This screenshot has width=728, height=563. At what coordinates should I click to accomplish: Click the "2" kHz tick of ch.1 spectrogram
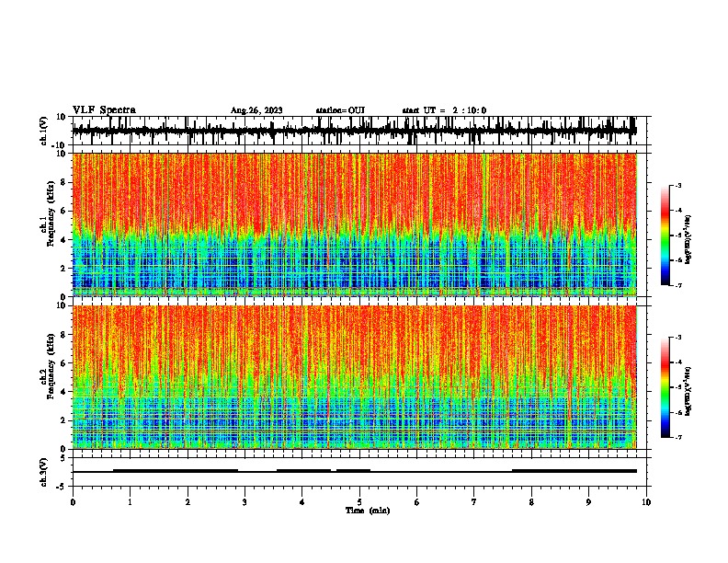tap(63, 268)
